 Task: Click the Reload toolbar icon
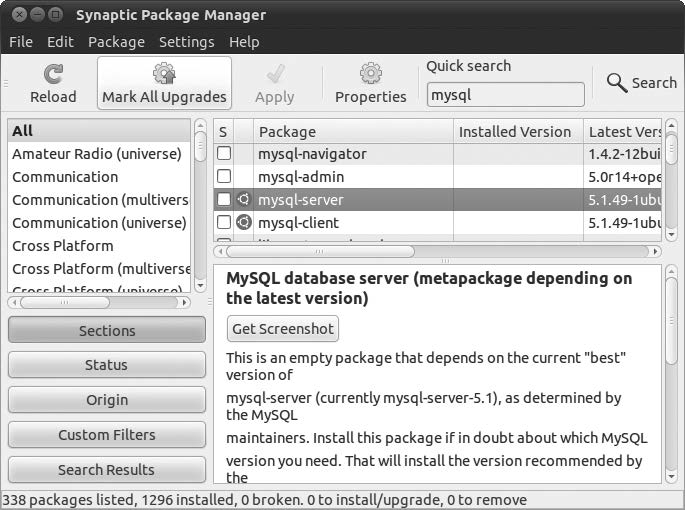53,74
